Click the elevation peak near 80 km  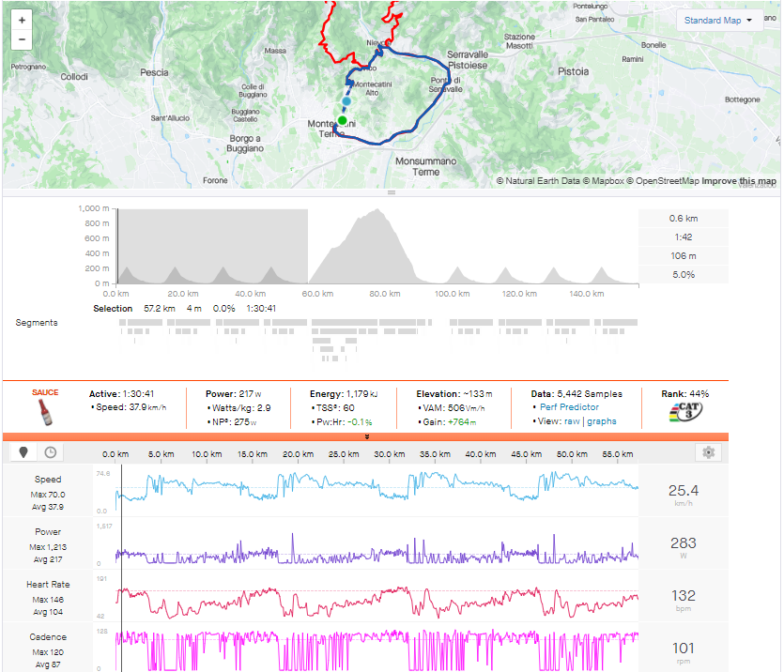coord(377,211)
